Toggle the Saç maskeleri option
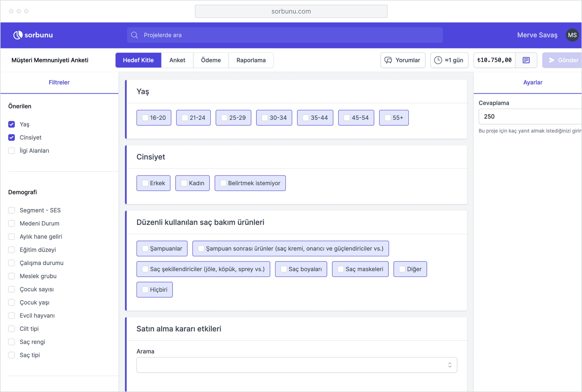 point(340,269)
